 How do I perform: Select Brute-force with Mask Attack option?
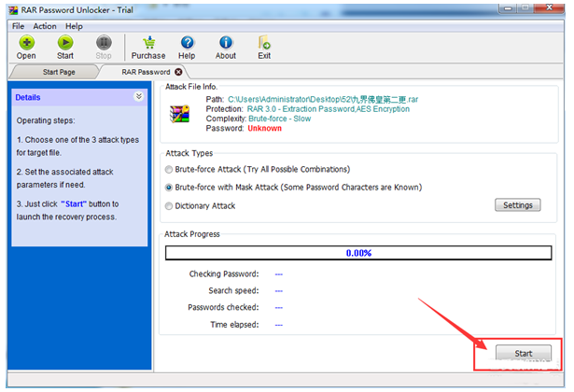click(169, 188)
